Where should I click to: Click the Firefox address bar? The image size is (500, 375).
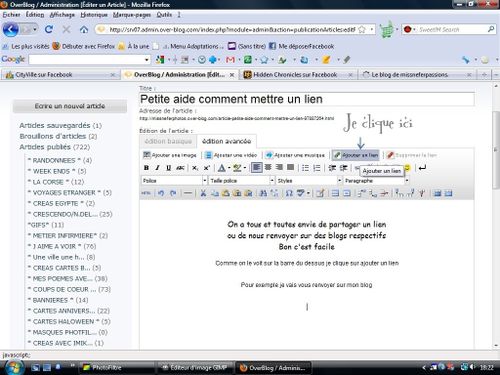click(x=232, y=29)
